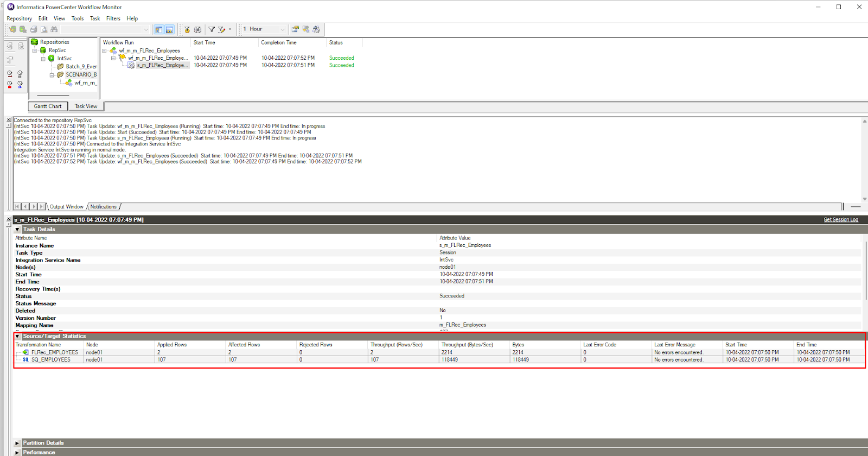This screenshot has height=456, width=868.
Task: Open the Tools menu
Action: (78, 18)
